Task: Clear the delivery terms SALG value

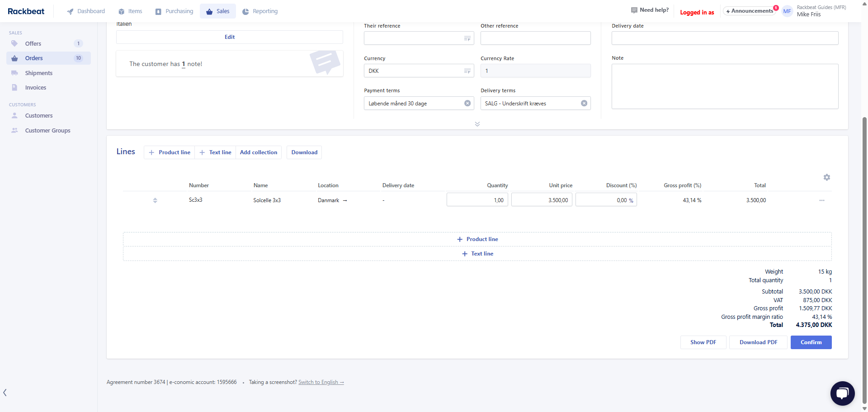Action: (x=584, y=104)
